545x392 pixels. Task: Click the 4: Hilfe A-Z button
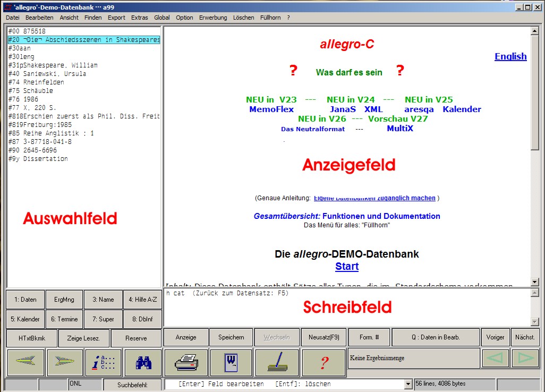point(143,300)
